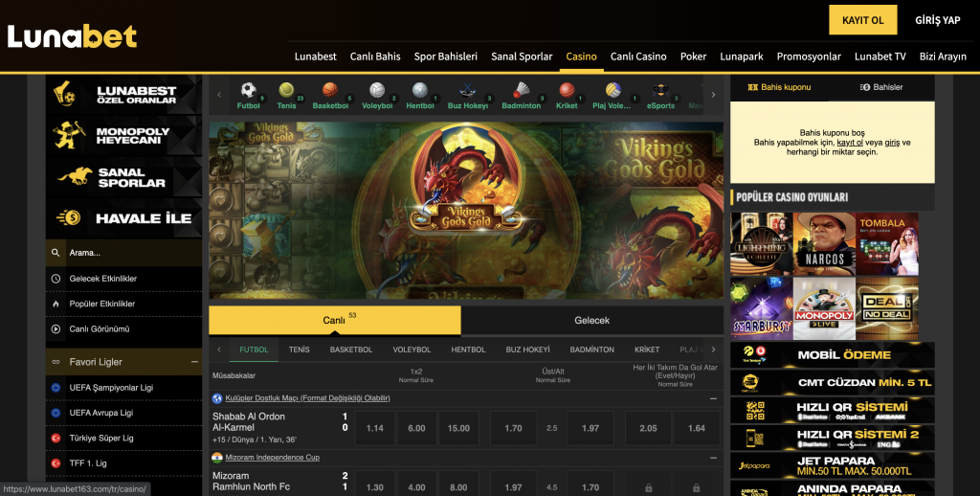Select the Kriket ball icon

coord(567,90)
